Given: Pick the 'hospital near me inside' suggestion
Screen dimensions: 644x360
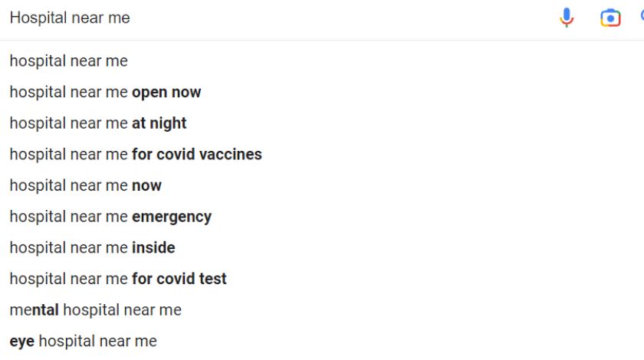Looking at the screenshot, I should (x=322, y=248).
